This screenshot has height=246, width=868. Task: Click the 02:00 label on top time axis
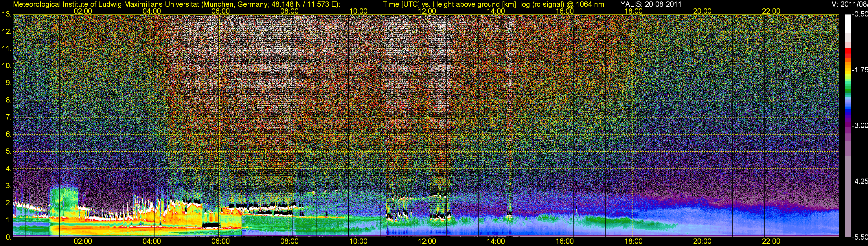(x=82, y=11)
